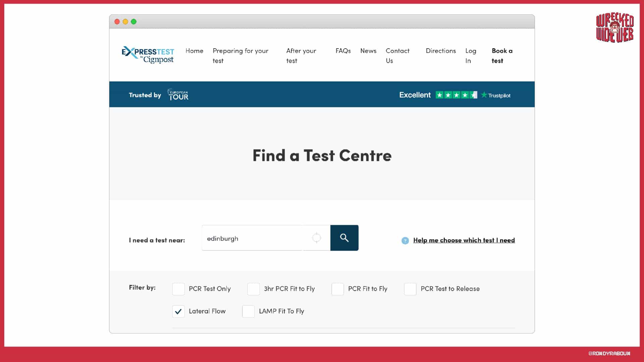This screenshot has width=644, height=362.
Task: Toggle the PCR Fit to Fly filter
Action: [x=337, y=289]
